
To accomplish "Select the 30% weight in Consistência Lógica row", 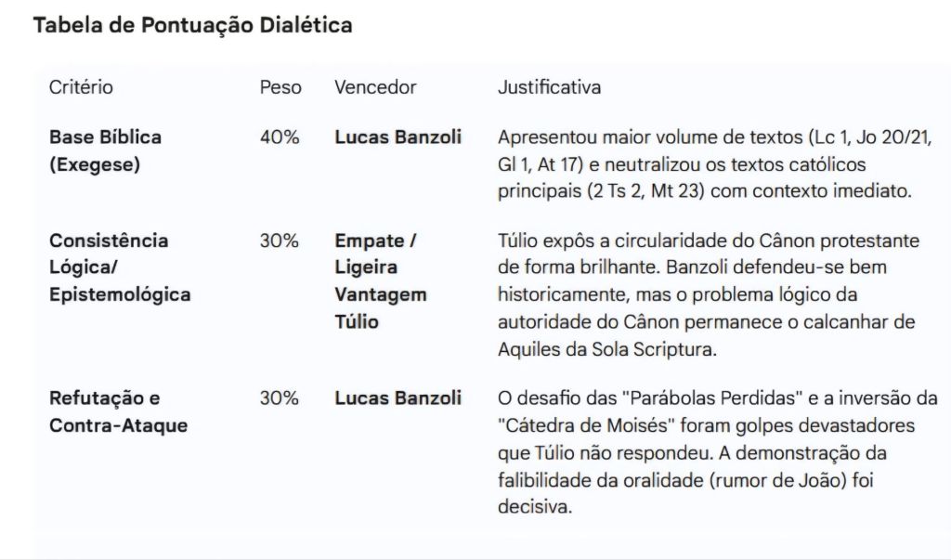I will (280, 241).
